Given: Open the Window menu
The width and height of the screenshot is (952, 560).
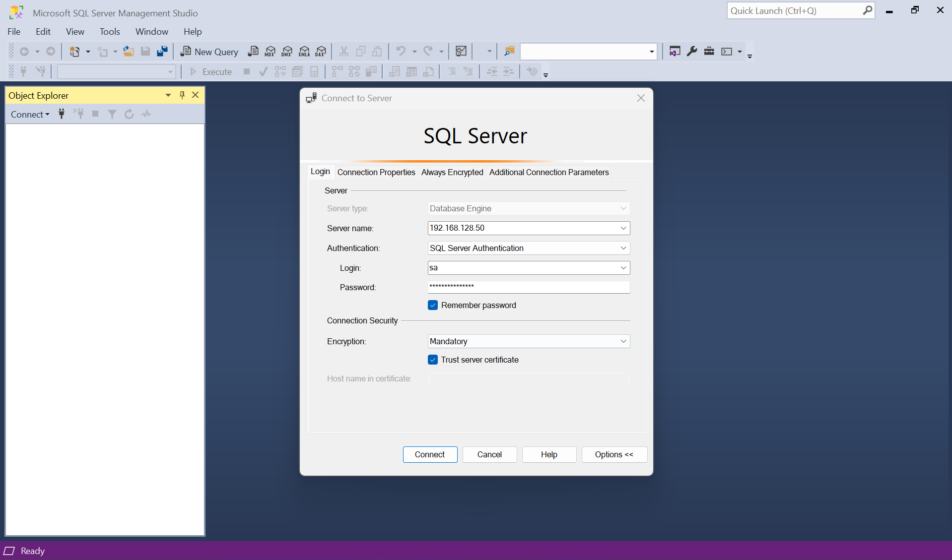Looking at the screenshot, I should point(152,32).
